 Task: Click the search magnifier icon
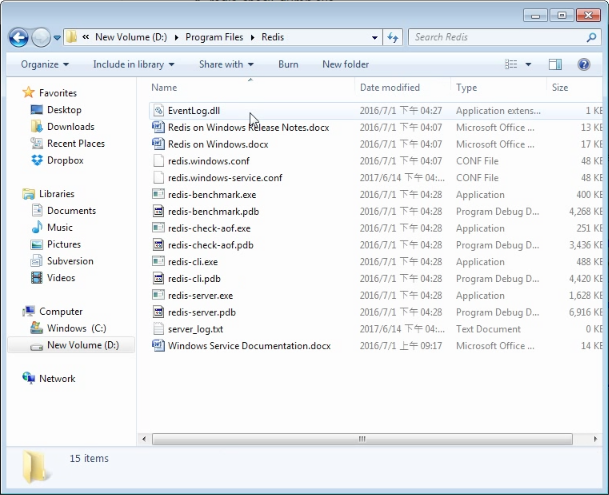click(591, 37)
